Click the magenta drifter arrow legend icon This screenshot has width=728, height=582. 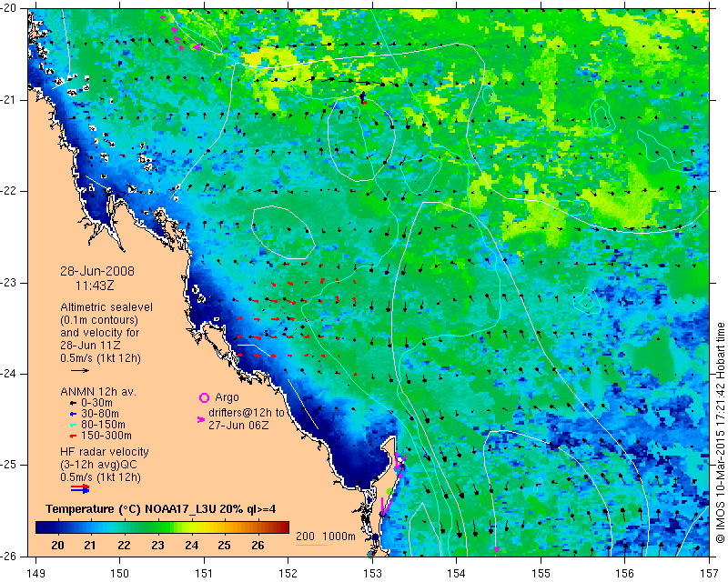(x=201, y=419)
